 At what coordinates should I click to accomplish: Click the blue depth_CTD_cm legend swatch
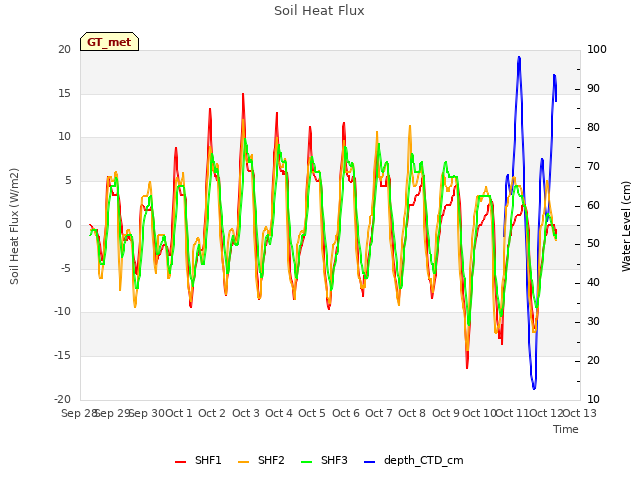369,462
